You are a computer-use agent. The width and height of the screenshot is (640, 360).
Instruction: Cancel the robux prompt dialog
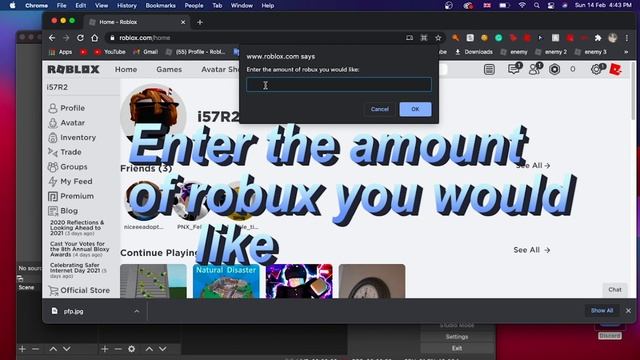[x=380, y=109]
